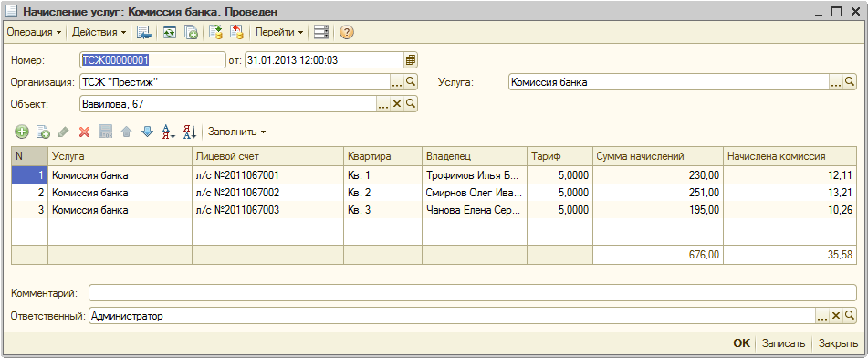Click magnifier open button in Объект field
Viewport: 868px width, 358px height.
410,103
